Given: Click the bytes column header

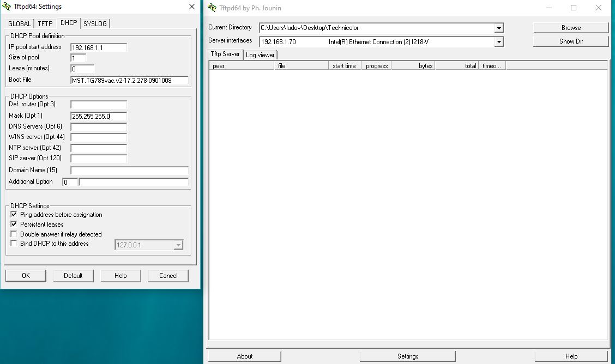Looking at the screenshot, I should 413,66.
